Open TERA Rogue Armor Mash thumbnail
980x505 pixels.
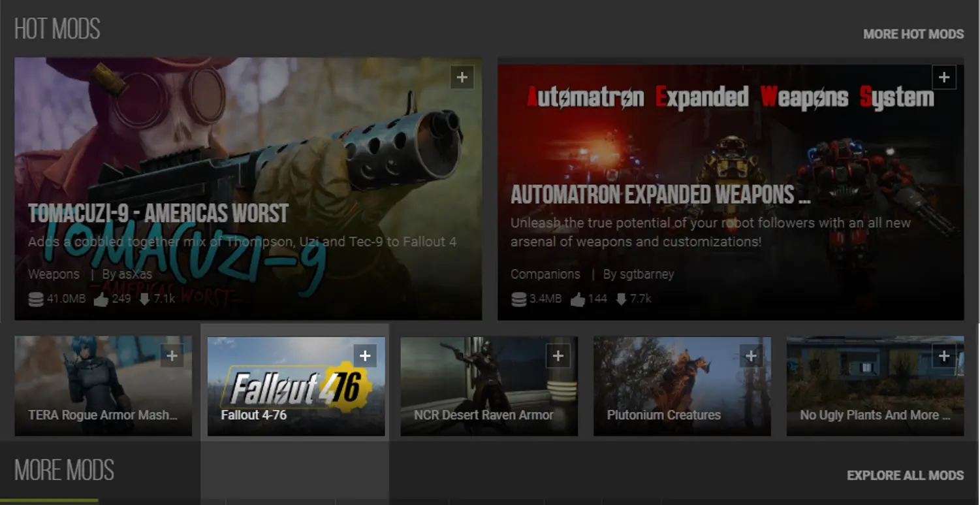(103, 386)
